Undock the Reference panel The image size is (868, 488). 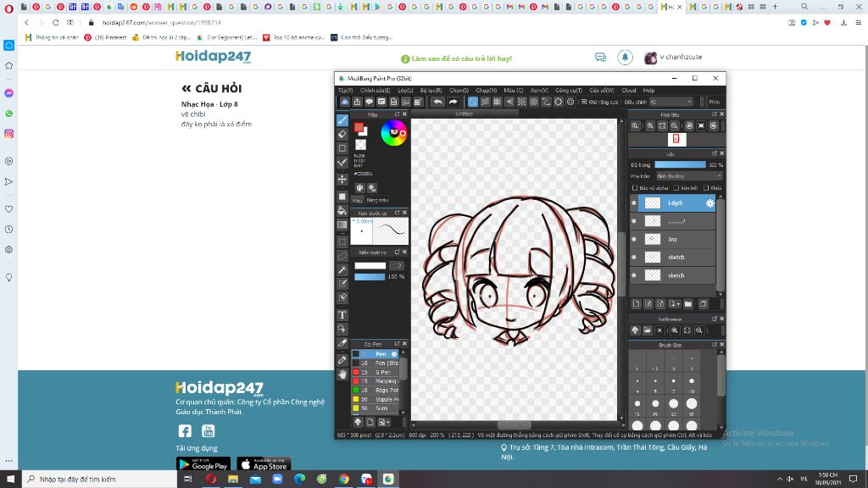click(x=714, y=319)
